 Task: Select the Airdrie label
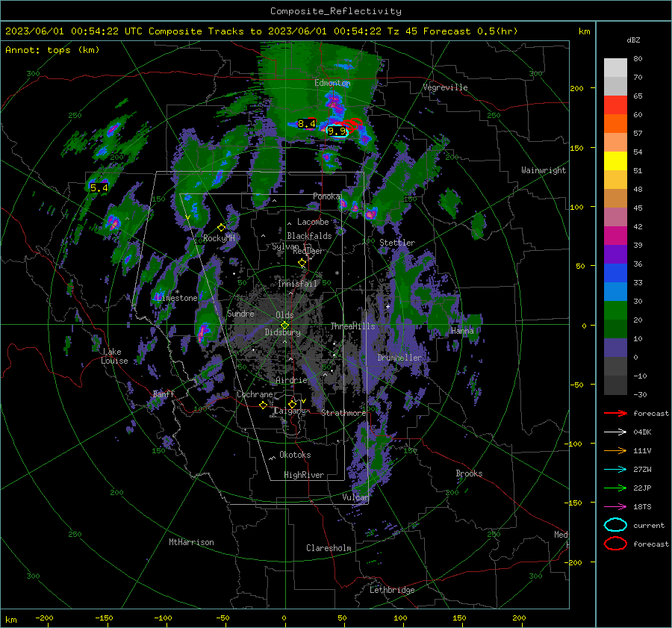291,380
